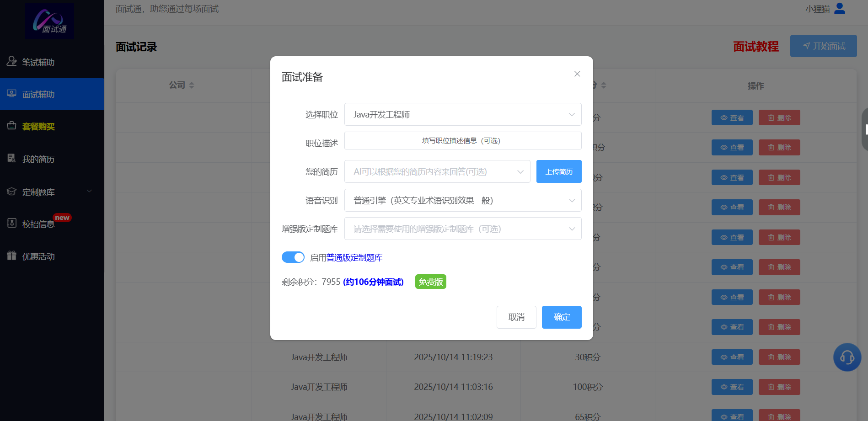This screenshot has width=868, height=421.
Task: Click the 笔试辅助 sidebar icon
Action: pos(11,61)
